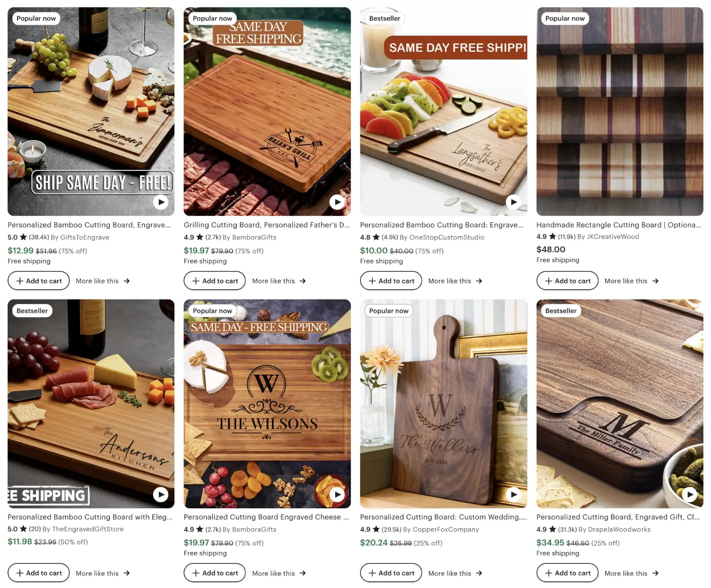
Task: Add $10.00 OneStopCustomStudio board to cart
Action: pos(391,281)
